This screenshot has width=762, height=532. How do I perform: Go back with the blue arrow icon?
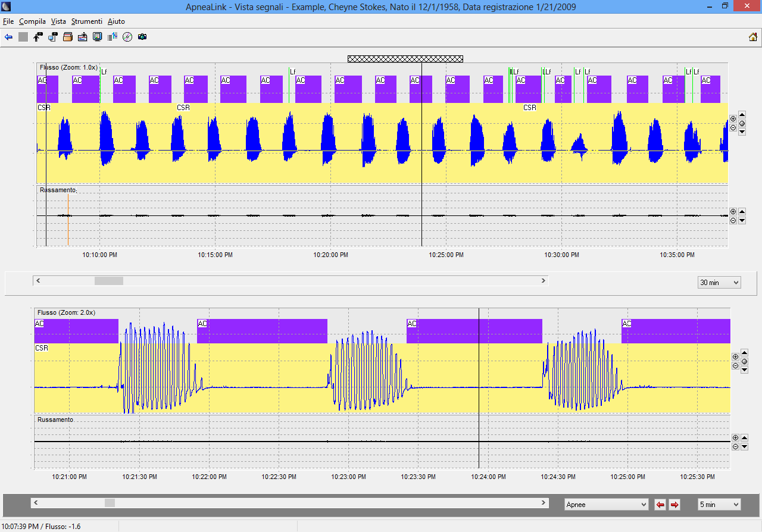point(8,37)
